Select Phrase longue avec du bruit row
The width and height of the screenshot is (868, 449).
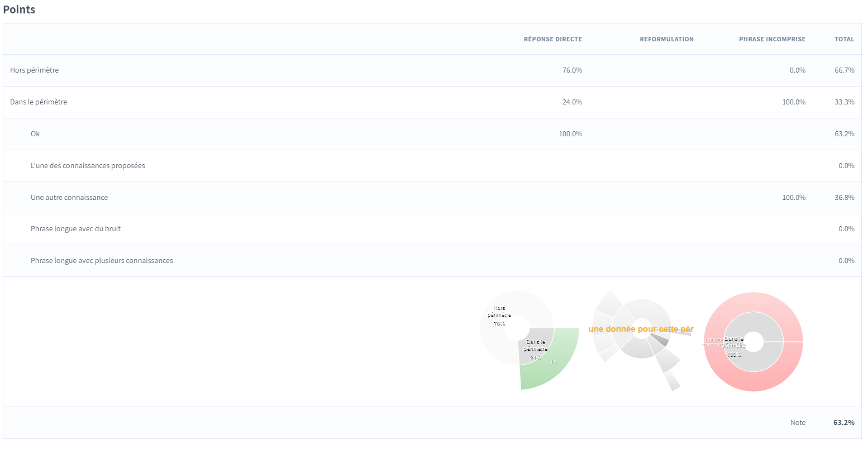pos(75,229)
